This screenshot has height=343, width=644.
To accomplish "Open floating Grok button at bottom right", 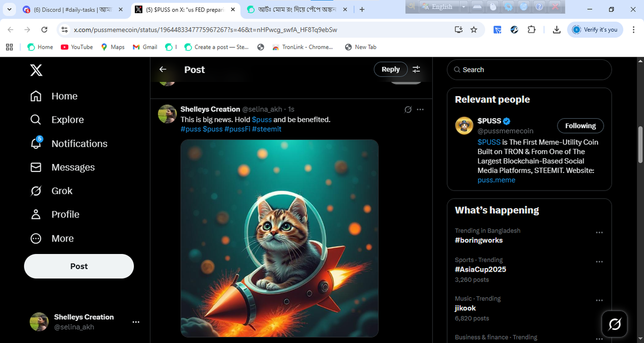I will tap(614, 324).
